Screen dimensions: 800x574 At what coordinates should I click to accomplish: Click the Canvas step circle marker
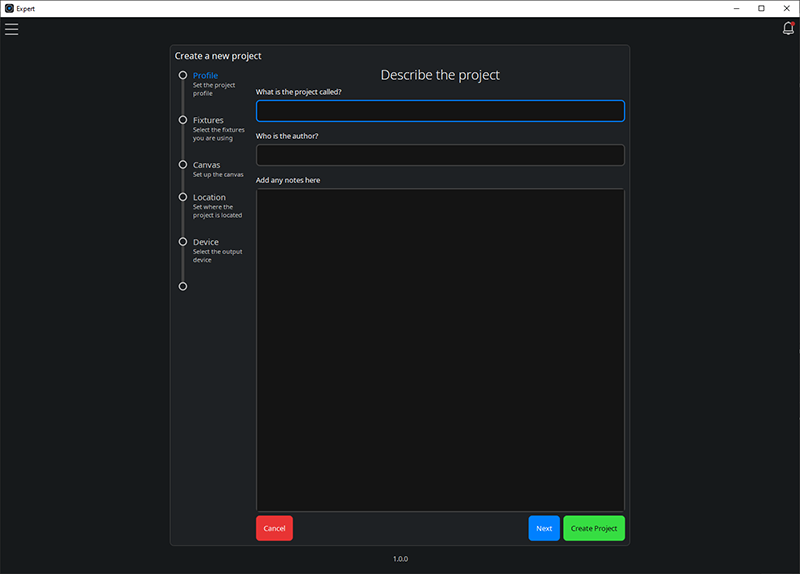(182, 164)
